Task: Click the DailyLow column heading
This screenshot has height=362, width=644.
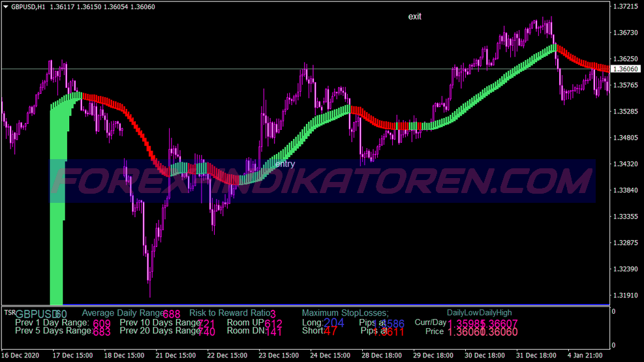Action: click(463, 312)
